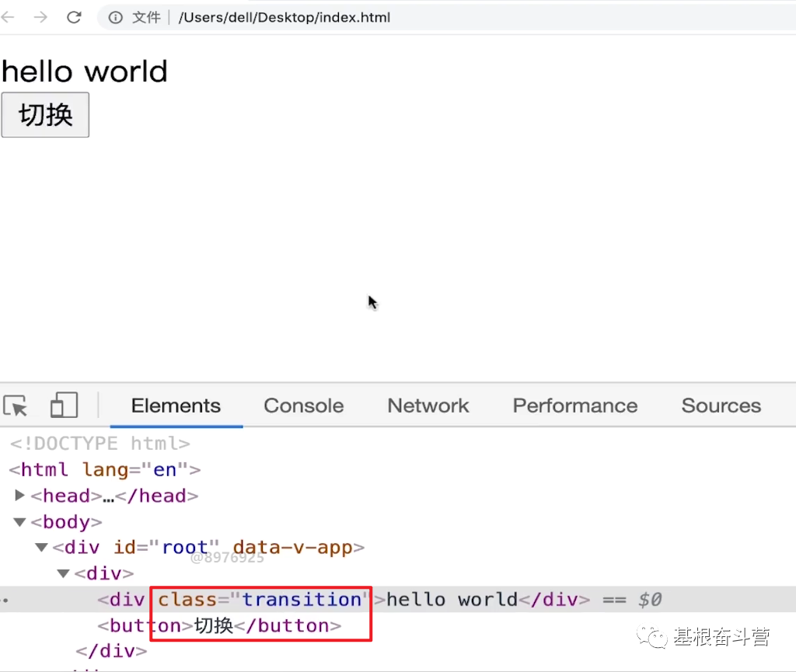Reload the current page

(74, 17)
